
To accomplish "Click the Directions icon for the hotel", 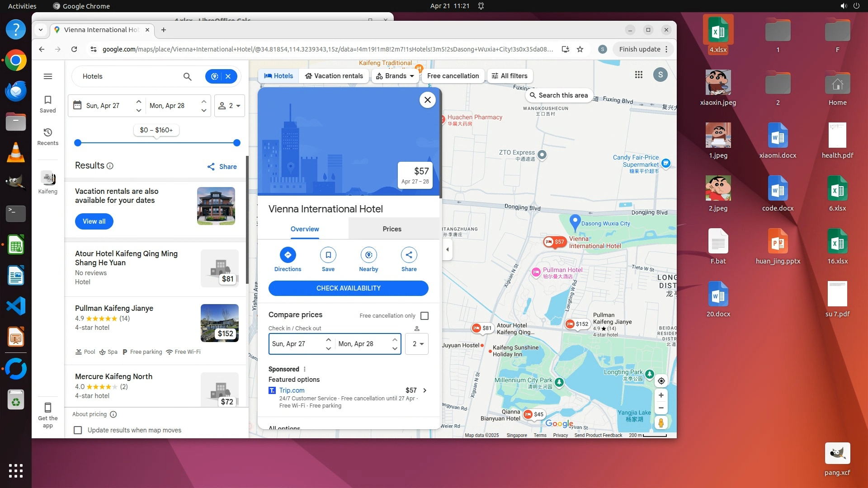I will tap(288, 255).
